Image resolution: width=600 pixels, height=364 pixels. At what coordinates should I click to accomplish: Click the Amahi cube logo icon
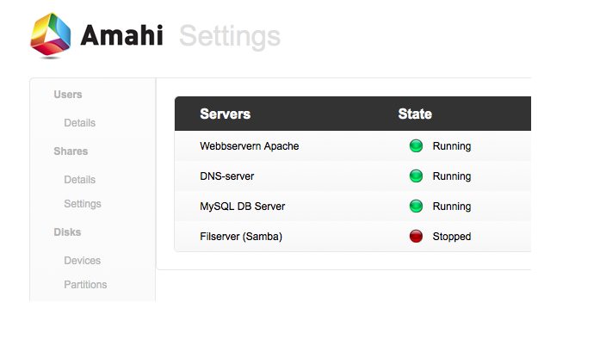pyautogui.click(x=51, y=34)
